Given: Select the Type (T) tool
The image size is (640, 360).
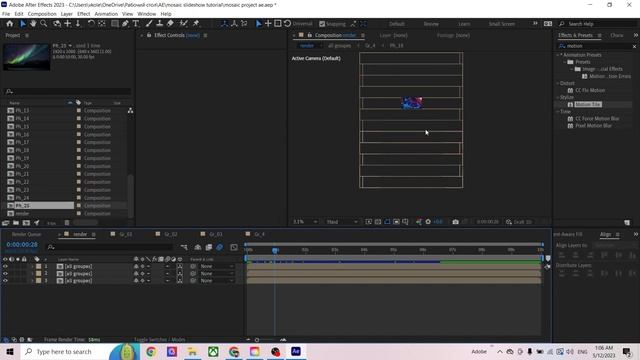Looking at the screenshot, I should 136,24.
